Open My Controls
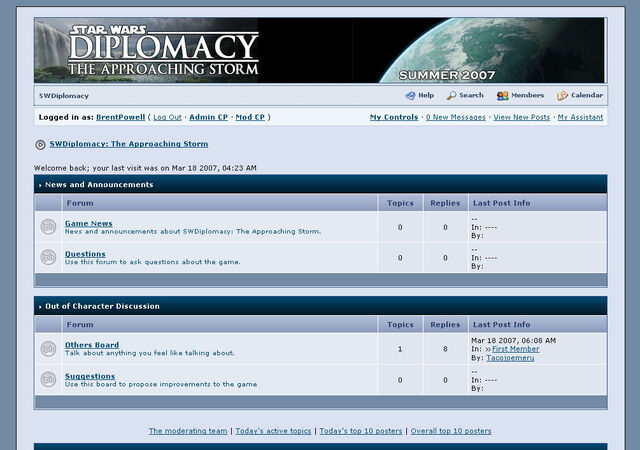The height and width of the screenshot is (450, 640). coord(394,117)
